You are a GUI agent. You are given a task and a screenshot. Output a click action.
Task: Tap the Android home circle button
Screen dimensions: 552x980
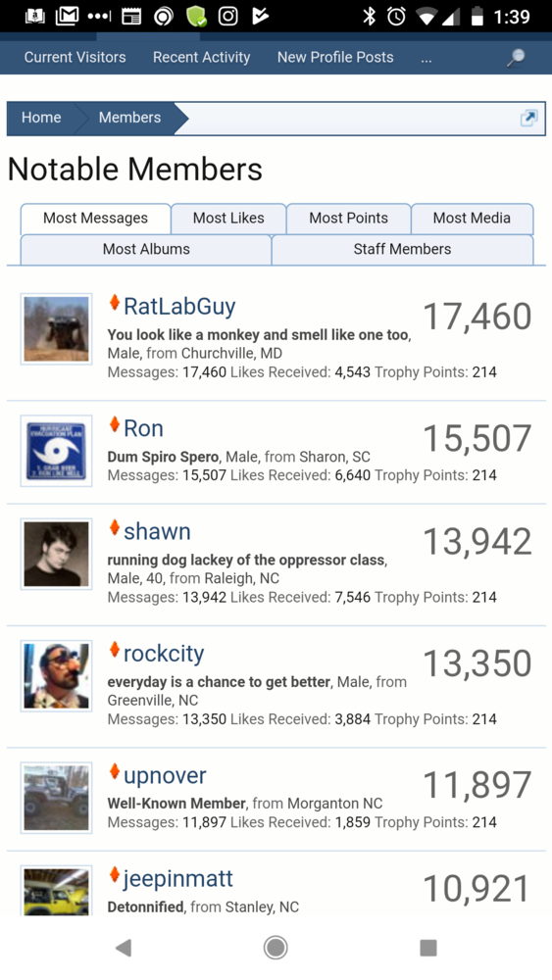click(x=276, y=948)
